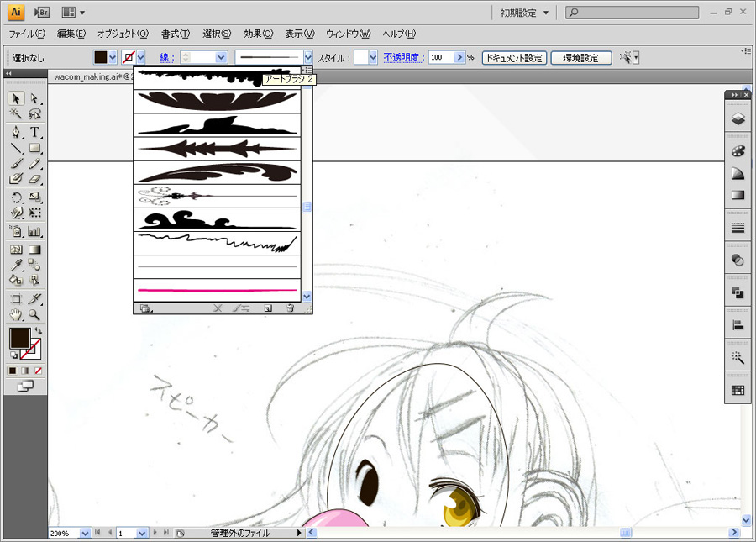Open the 書式(T) menu
The height and width of the screenshot is (542, 756).
(x=176, y=34)
